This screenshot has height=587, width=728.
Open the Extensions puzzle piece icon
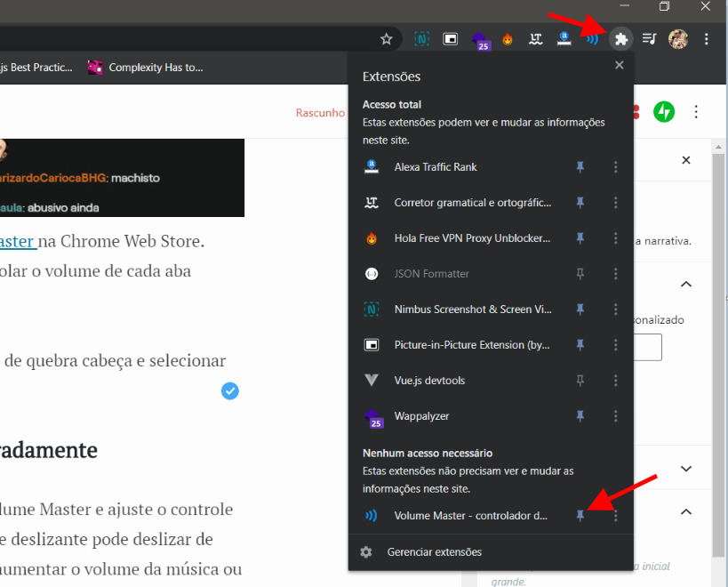[x=620, y=39]
